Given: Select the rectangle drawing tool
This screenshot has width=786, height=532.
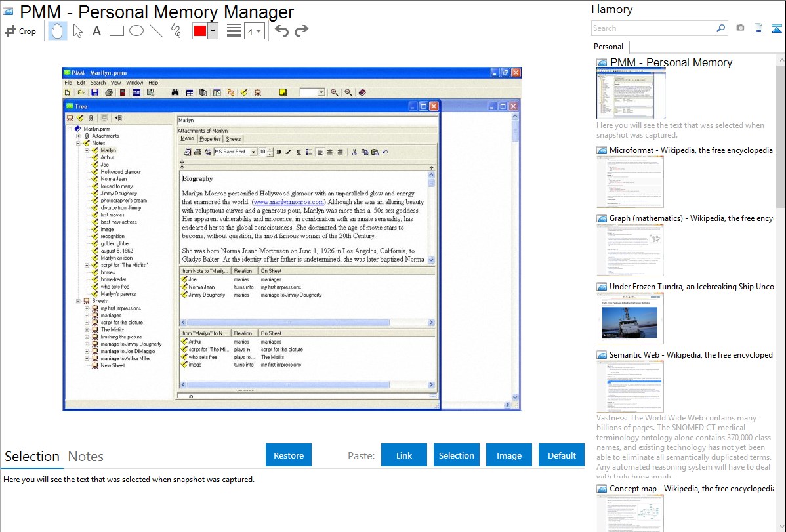Looking at the screenshot, I should (x=116, y=31).
